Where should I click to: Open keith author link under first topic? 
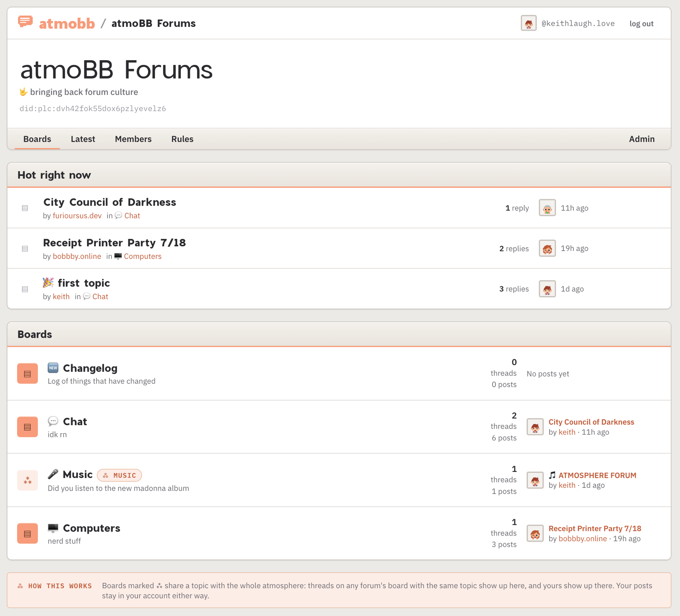click(x=61, y=297)
